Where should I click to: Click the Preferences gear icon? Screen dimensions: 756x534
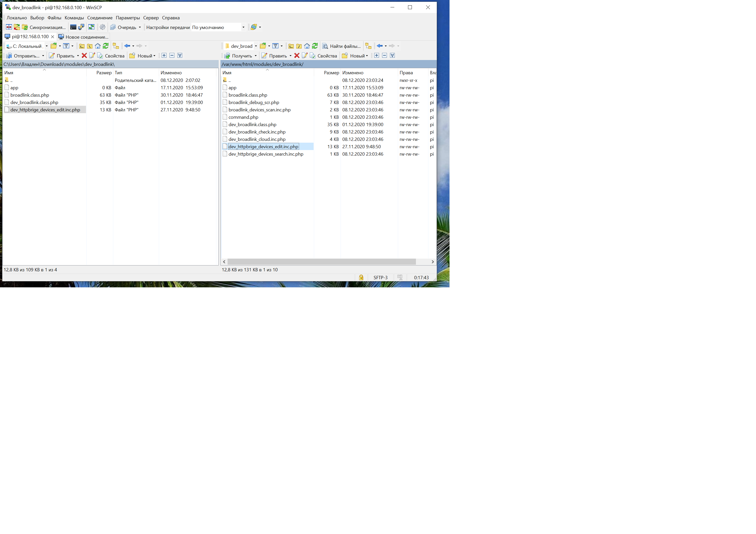click(103, 27)
